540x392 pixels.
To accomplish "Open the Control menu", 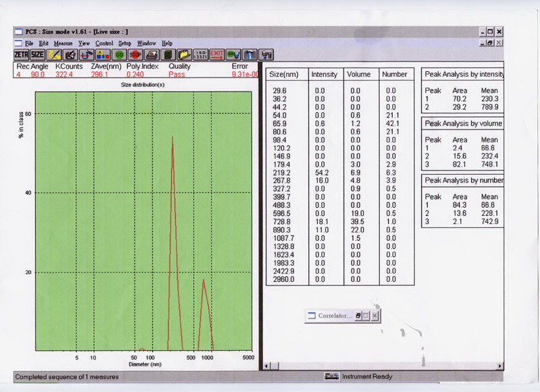I will 104,43.
